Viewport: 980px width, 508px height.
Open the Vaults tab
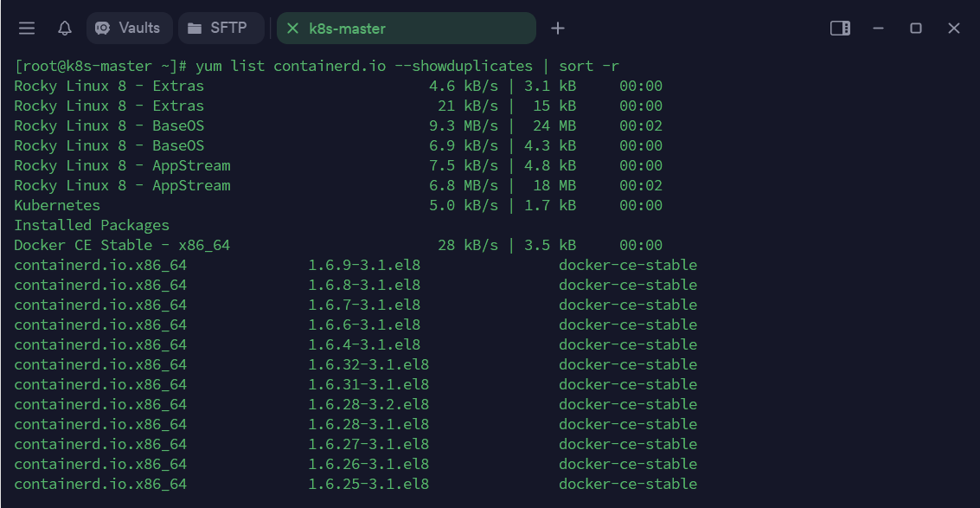tap(129, 29)
